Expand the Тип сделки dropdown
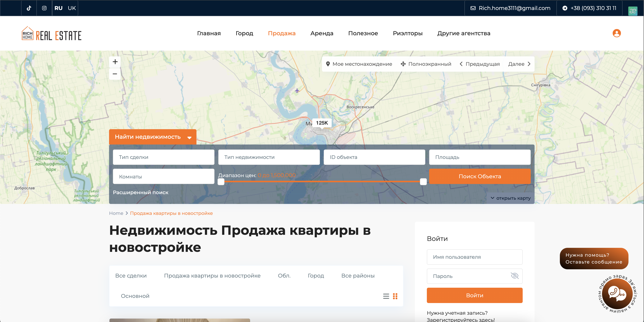The width and height of the screenshot is (644, 322). pos(163,157)
